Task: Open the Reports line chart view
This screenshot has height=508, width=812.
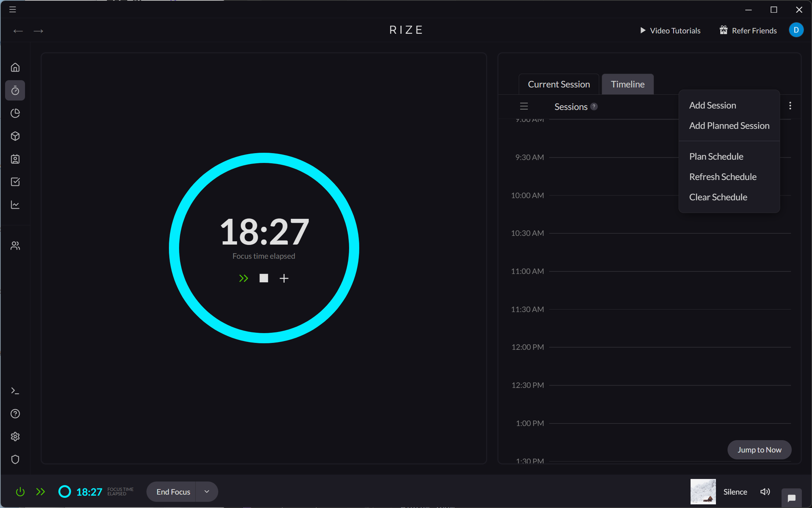Action: pyautogui.click(x=15, y=205)
